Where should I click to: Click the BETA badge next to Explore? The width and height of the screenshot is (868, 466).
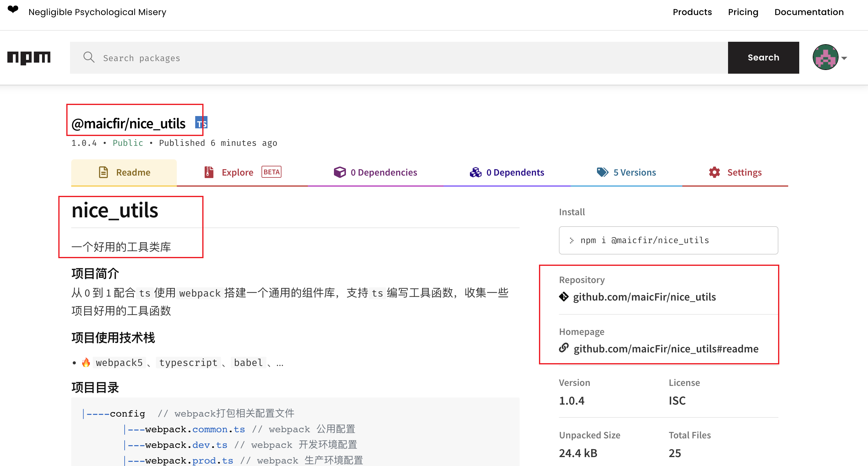(271, 172)
